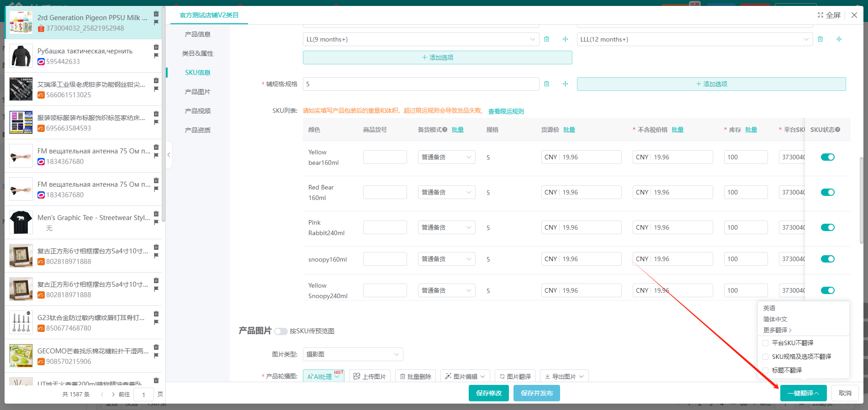The height and width of the screenshot is (410, 868).
Task: Open the 图片类型 摄影图 dropdown
Action: coord(353,354)
